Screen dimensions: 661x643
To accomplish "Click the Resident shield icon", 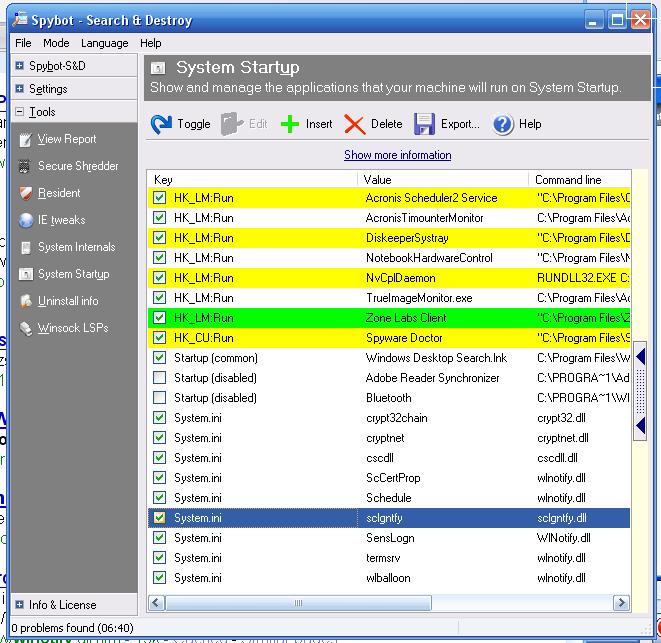I will pyautogui.click(x=26, y=194).
